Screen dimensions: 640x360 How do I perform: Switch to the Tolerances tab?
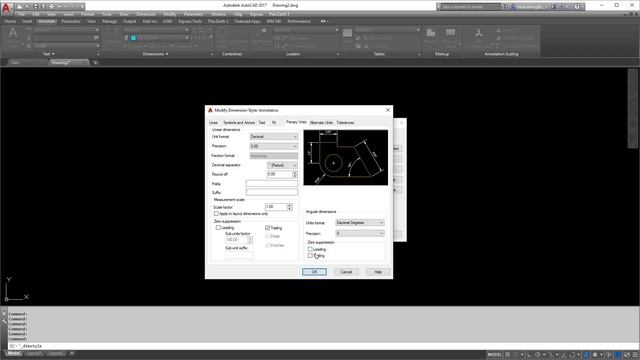tap(345, 122)
